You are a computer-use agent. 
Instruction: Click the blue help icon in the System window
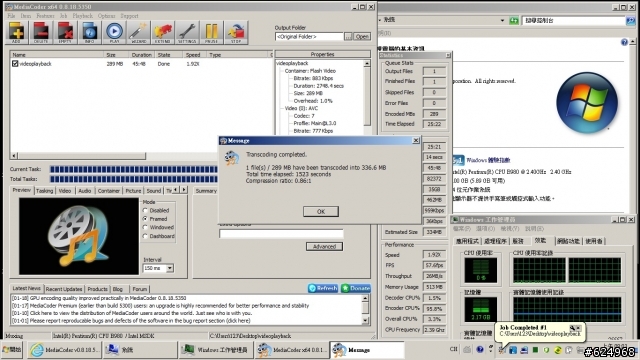tap(624, 42)
